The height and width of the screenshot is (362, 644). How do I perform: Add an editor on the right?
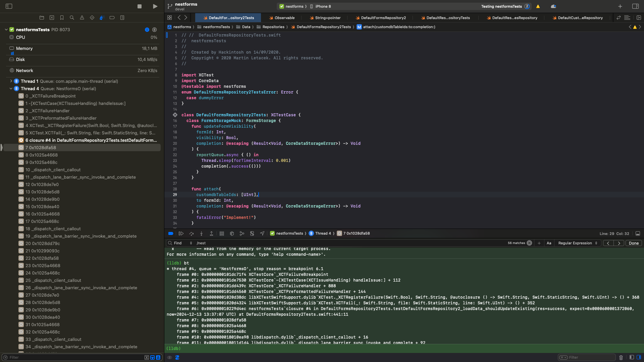639,18
